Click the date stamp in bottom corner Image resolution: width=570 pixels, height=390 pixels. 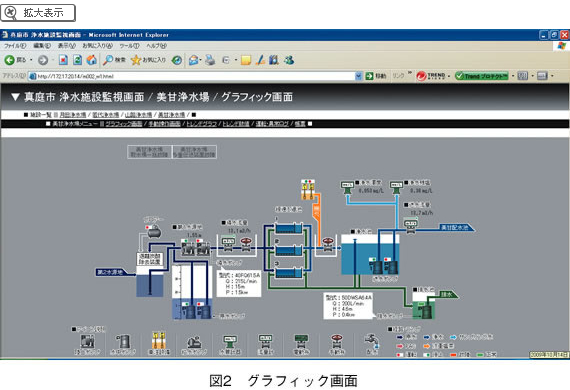click(549, 354)
